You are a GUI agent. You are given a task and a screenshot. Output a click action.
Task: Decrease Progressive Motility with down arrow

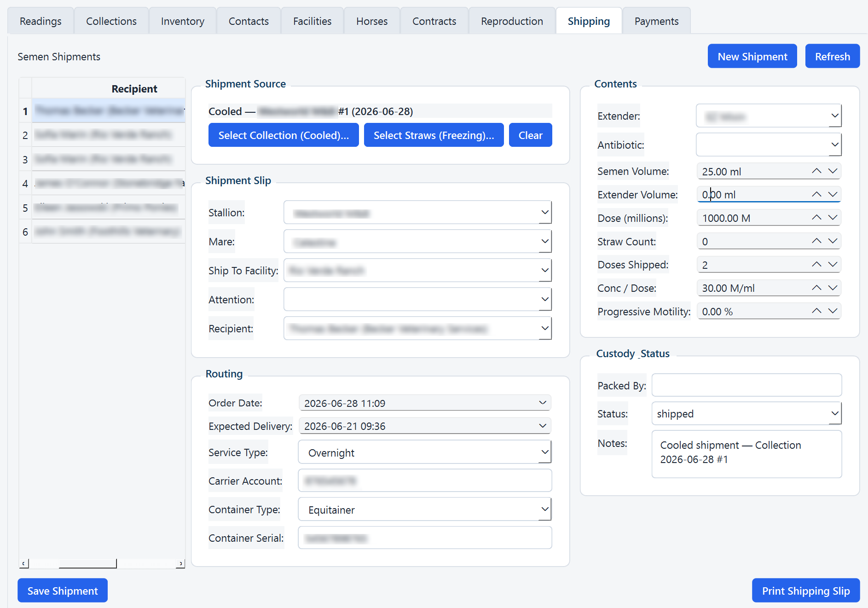tap(833, 311)
